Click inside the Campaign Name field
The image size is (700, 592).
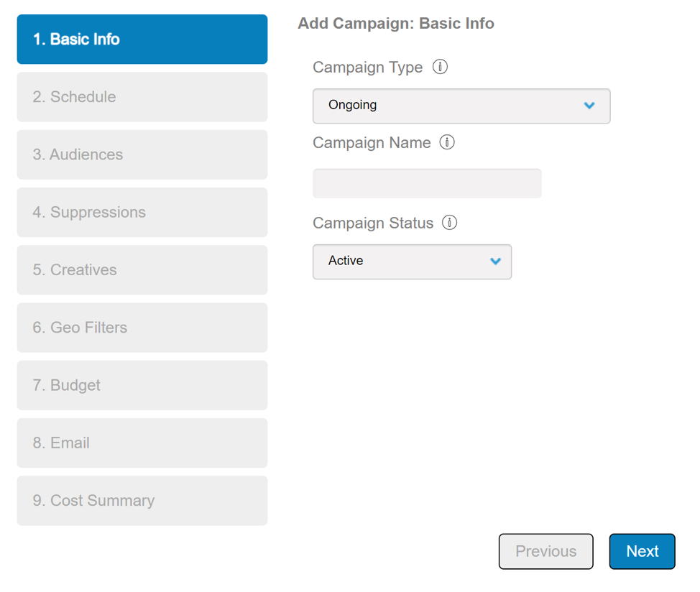[x=426, y=183]
